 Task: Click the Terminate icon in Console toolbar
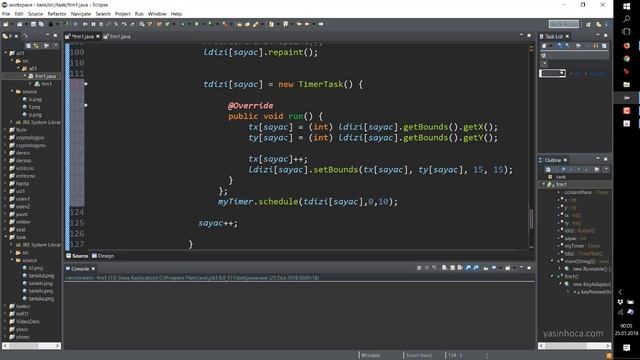(419, 268)
